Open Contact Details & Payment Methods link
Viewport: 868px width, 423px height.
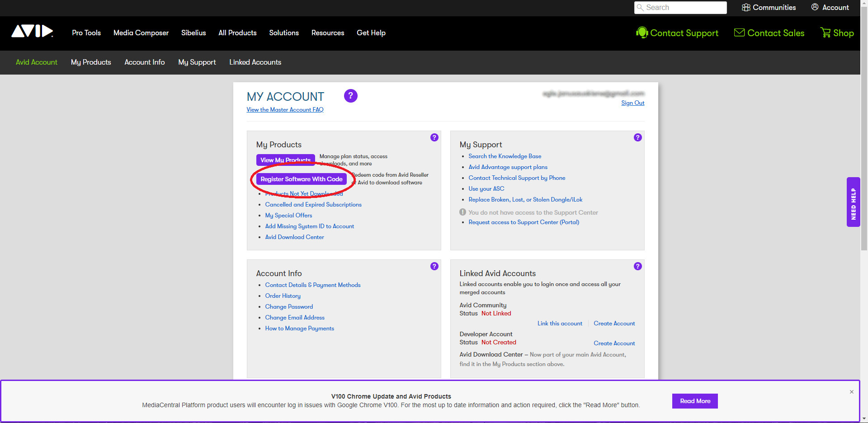point(313,285)
